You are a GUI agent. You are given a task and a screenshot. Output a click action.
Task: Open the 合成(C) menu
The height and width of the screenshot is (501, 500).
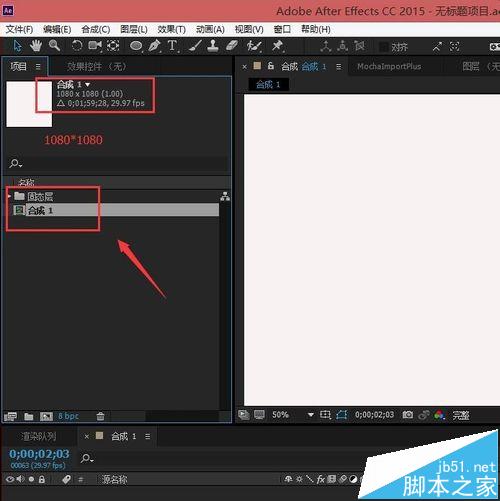pos(96,29)
